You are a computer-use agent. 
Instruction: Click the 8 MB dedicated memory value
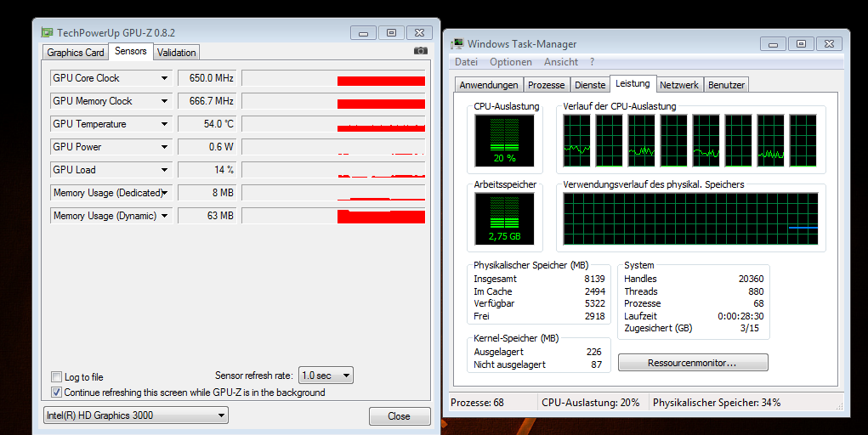pyautogui.click(x=207, y=193)
